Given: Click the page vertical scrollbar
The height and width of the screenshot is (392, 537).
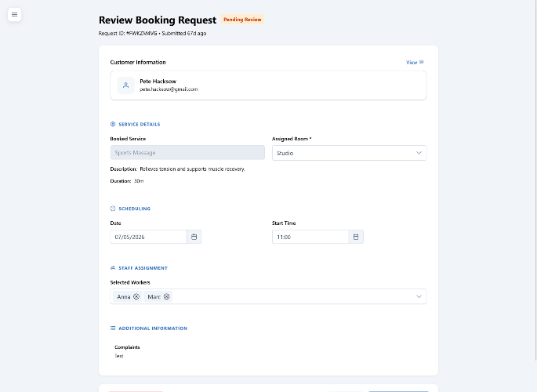Looking at the screenshot, I should [x=535, y=180].
